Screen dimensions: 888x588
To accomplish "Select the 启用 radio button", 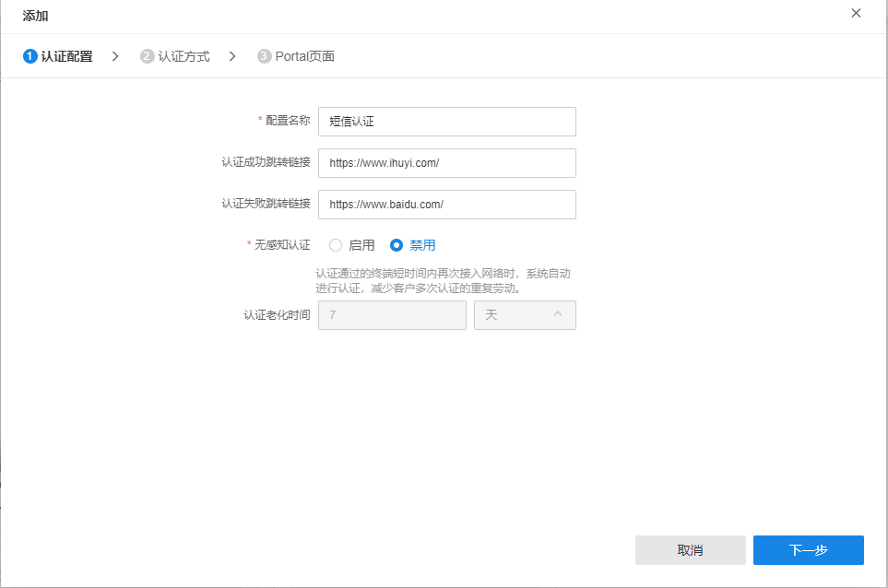I will (x=336, y=245).
